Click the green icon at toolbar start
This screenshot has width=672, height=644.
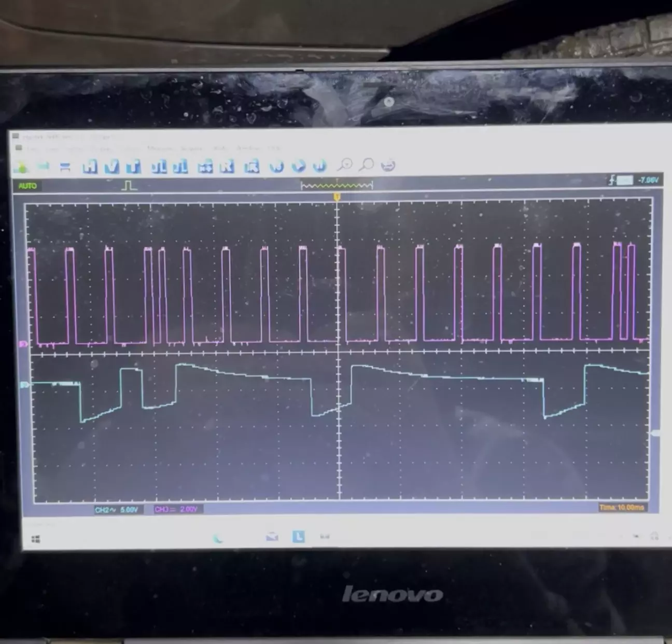pos(22,167)
